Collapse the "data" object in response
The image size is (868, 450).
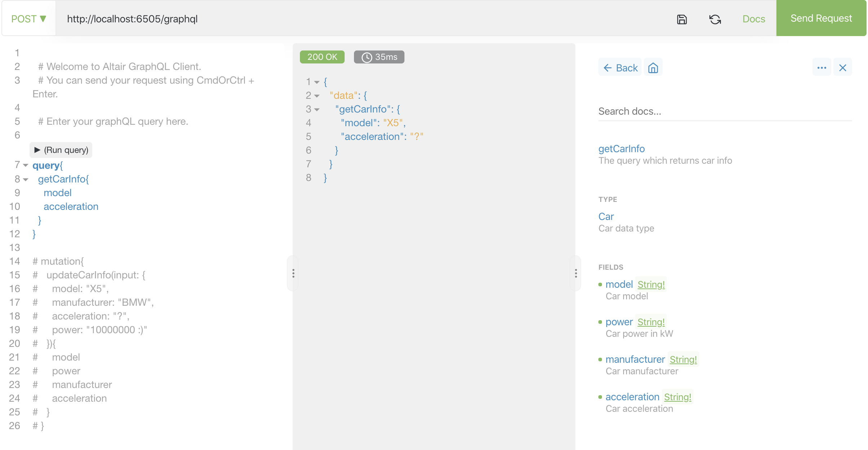tap(317, 96)
